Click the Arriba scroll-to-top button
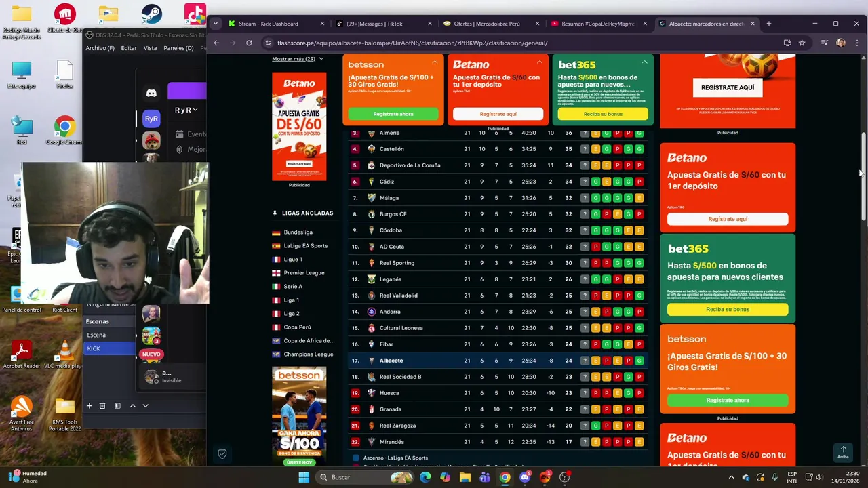 (843, 452)
